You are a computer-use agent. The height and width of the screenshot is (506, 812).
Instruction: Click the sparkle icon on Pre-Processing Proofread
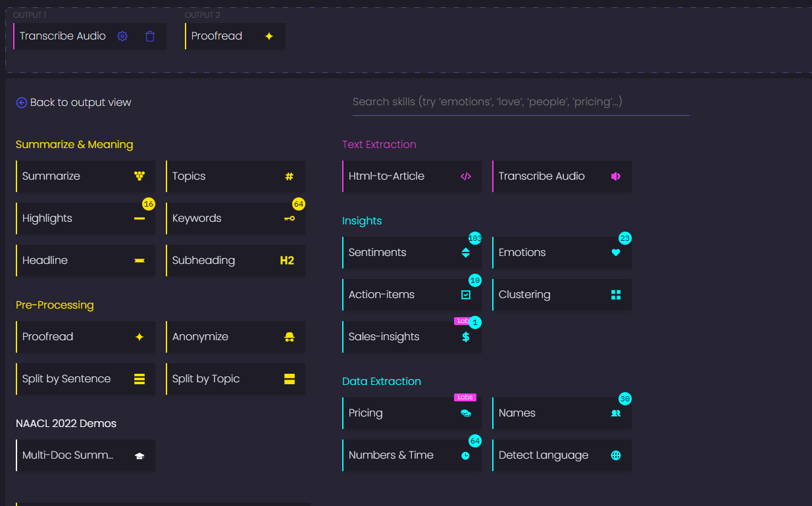pos(140,337)
